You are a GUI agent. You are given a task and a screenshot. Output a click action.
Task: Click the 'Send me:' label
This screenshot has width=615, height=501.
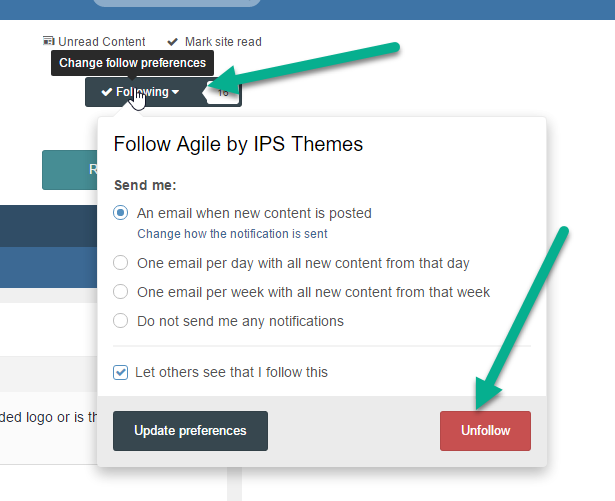click(145, 186)
